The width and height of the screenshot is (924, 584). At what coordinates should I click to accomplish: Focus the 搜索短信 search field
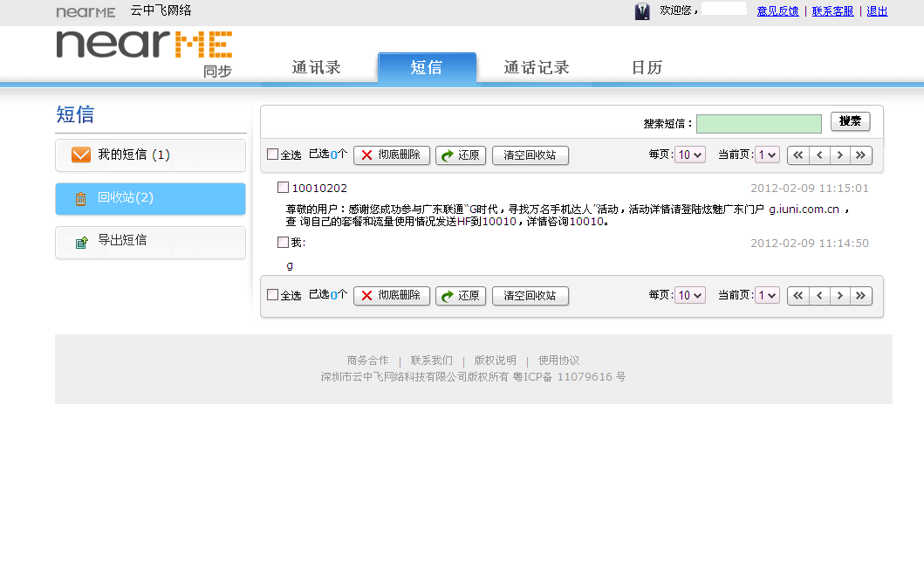[759, 124]
